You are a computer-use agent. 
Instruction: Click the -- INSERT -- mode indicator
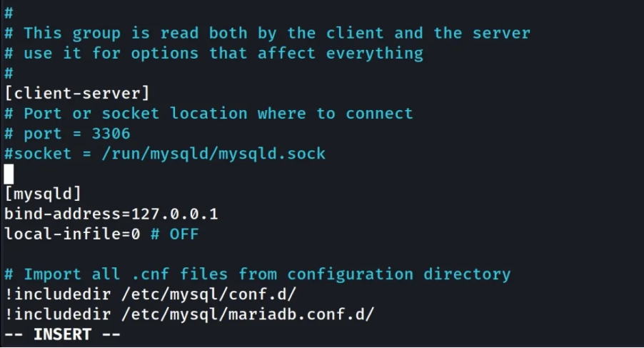point(62,334)
